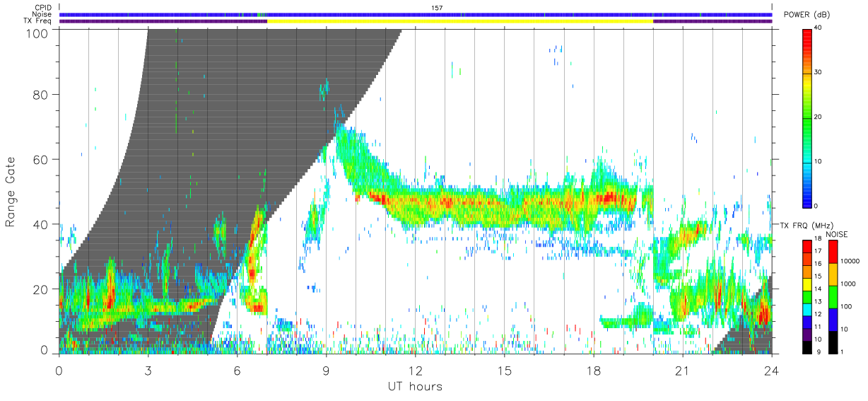Click the 40 tick on POWER scale
Viewport: 868px width, 401px height.
tap(818, 28)
